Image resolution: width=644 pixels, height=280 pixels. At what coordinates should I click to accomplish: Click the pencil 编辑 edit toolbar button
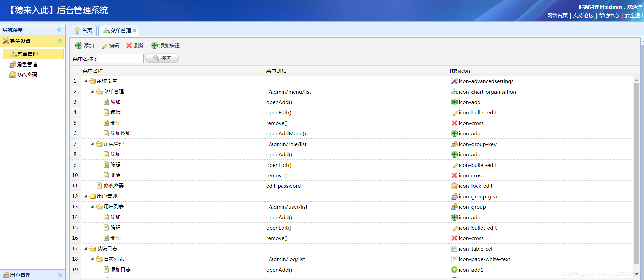pyautogui.click(x=110, y=45)
